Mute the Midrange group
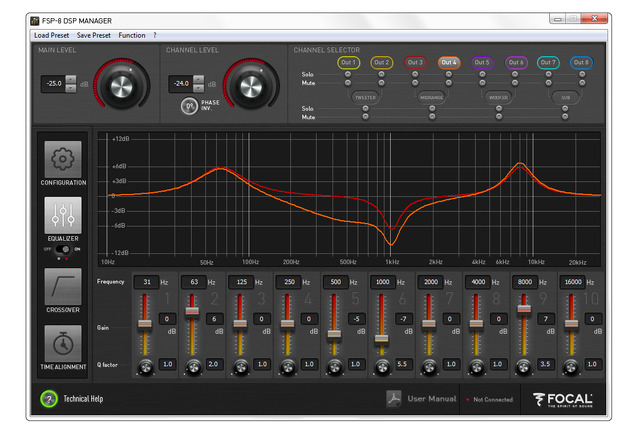640x426 pixels. (432, 117)
